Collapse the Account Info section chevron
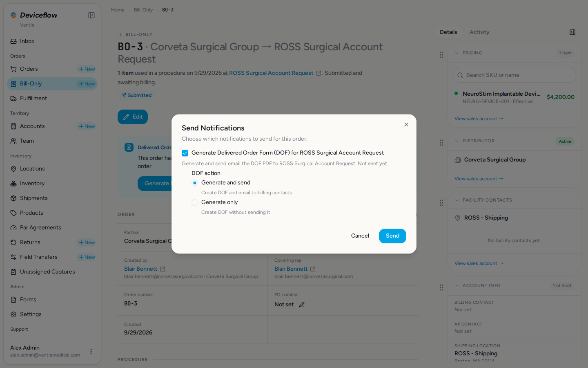Viewport: 588px width, 368px height. pyautogui.click(x=457, y=286)
